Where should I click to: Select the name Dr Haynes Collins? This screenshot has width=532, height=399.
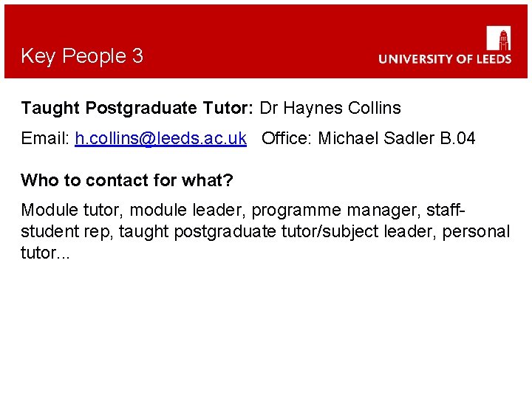click(330, 108)
